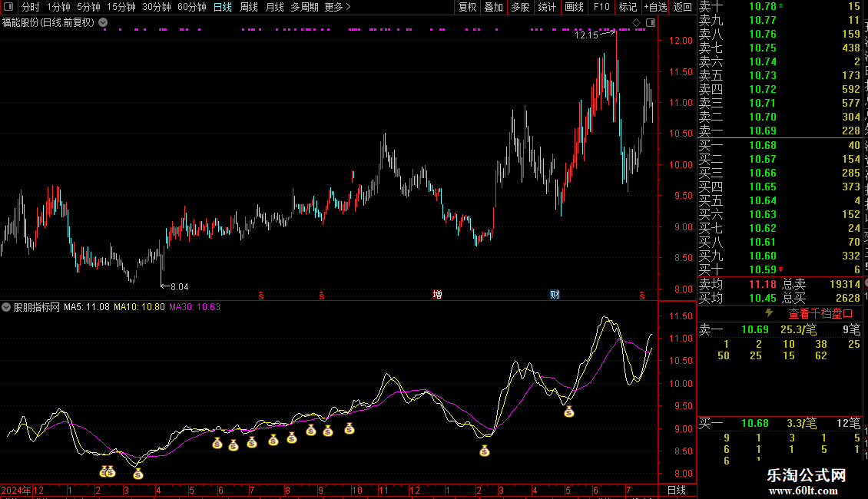The height and width of the screenshot is (499, 868).
Task: Click the 8.04 low price annotation
Action: 179,287
